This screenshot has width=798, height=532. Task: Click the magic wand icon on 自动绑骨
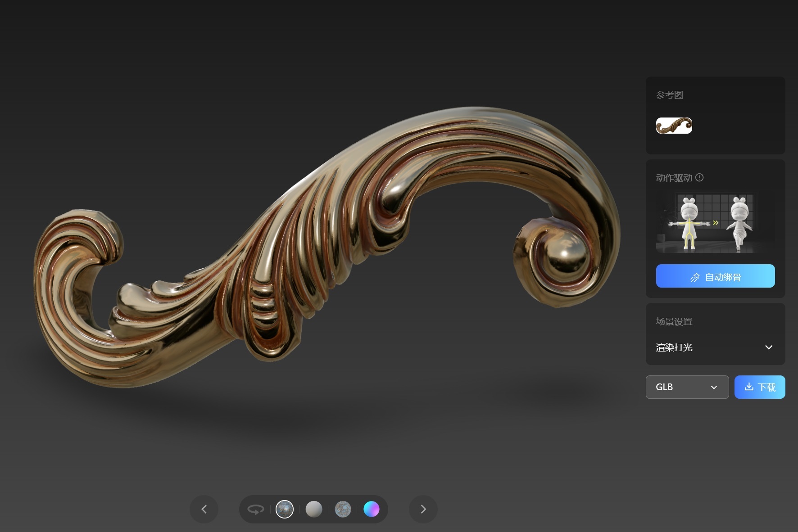click(695, 277)
